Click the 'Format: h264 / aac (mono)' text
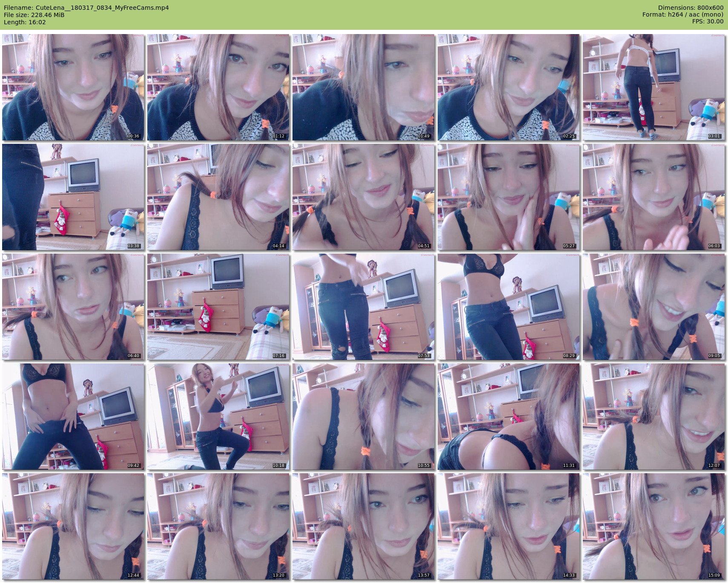 (683, 15)
